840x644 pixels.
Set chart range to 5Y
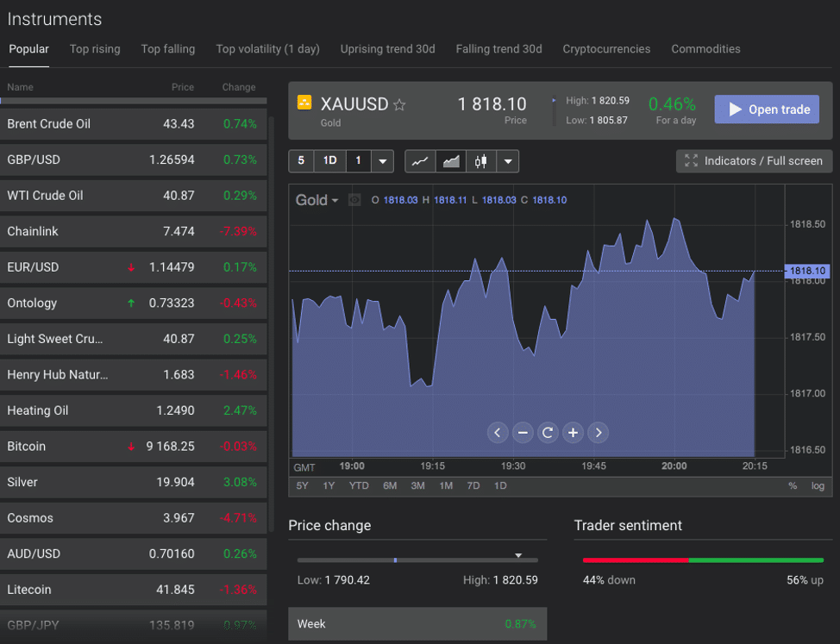pos(302,486)
